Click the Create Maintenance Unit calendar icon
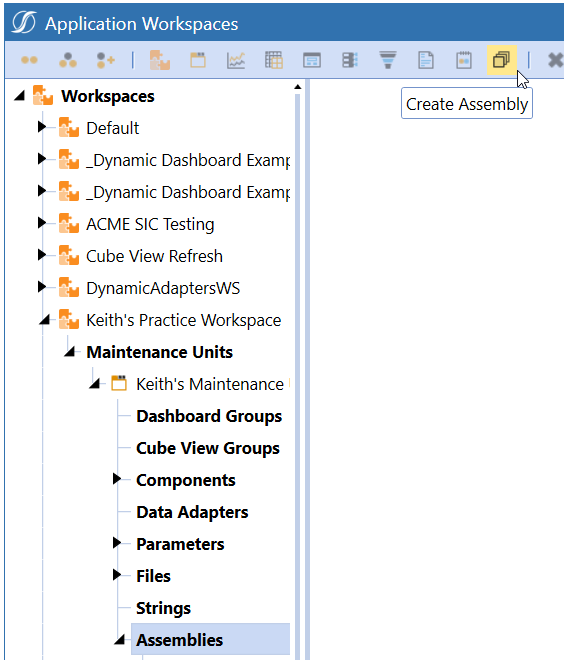This screenshot has width=564, height=660. click(x=198, y=60)
